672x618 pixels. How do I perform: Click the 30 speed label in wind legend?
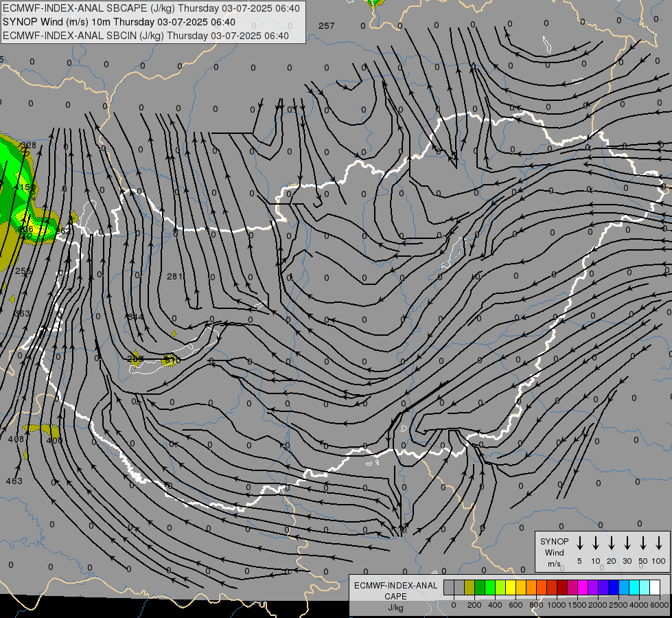coord(627,561)
